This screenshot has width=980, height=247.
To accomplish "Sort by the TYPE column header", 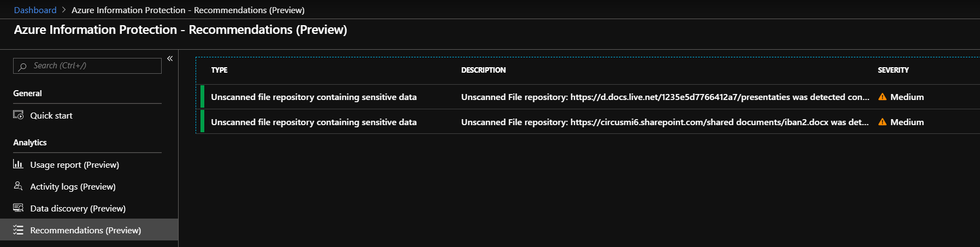I will click(219, 70).
